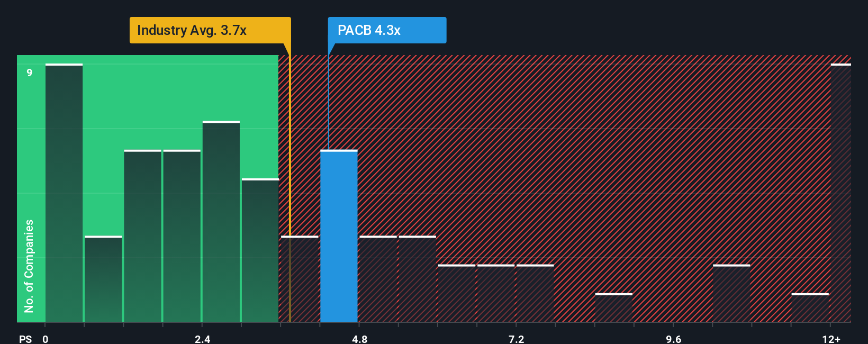Click the x-axis label 4.8

pyautogui.click(x=359, y=339)
